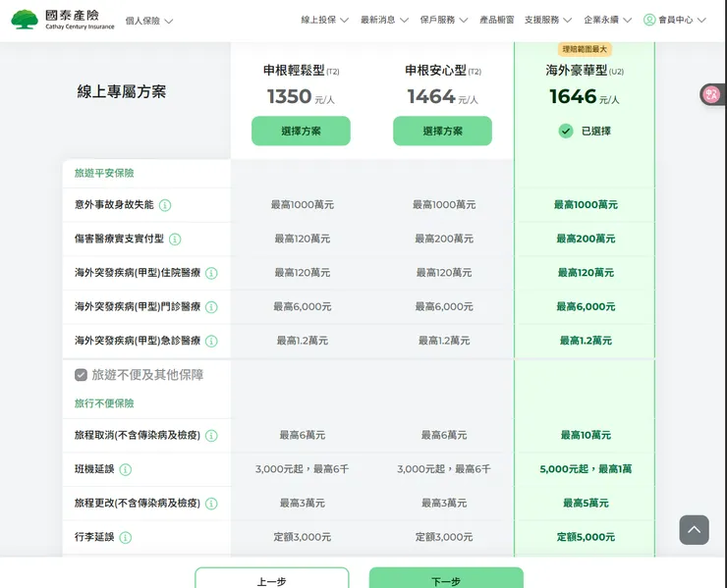
Task: Click the 線上專屬方案 heading
Action: point(122,91)
